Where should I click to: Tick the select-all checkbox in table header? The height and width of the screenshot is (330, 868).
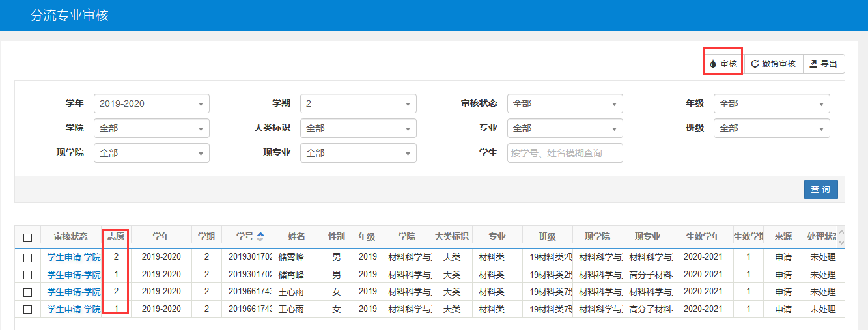pos(27,238)
